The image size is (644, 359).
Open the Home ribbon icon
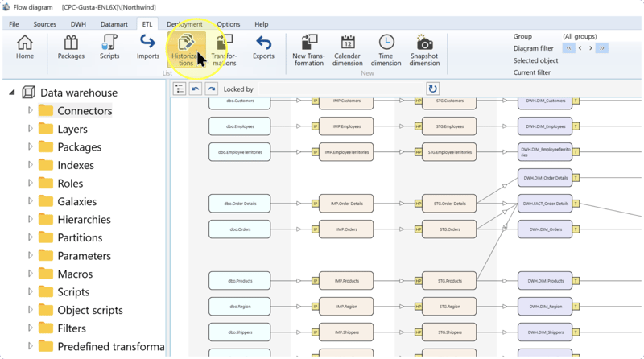coord(25,47)
